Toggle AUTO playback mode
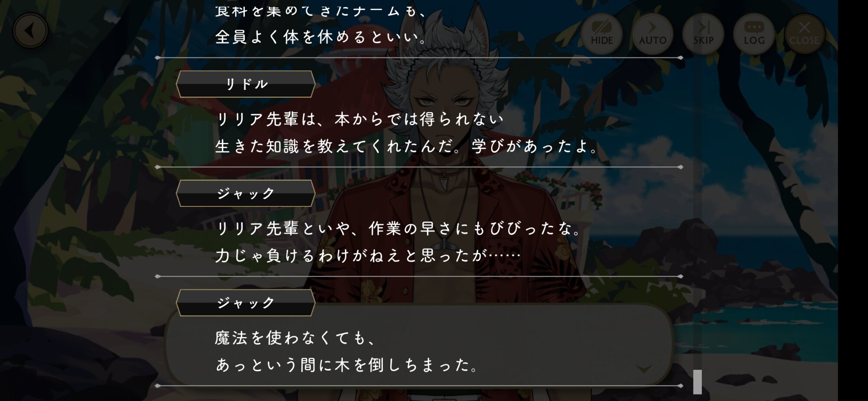868x401 pixels. [652, 33]
